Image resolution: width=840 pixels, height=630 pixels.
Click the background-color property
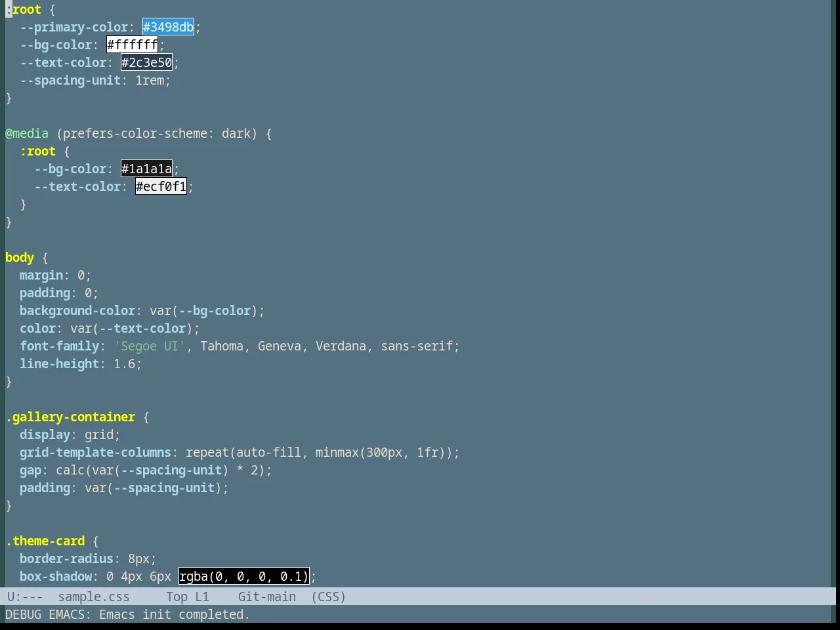(x=77, y=310)
